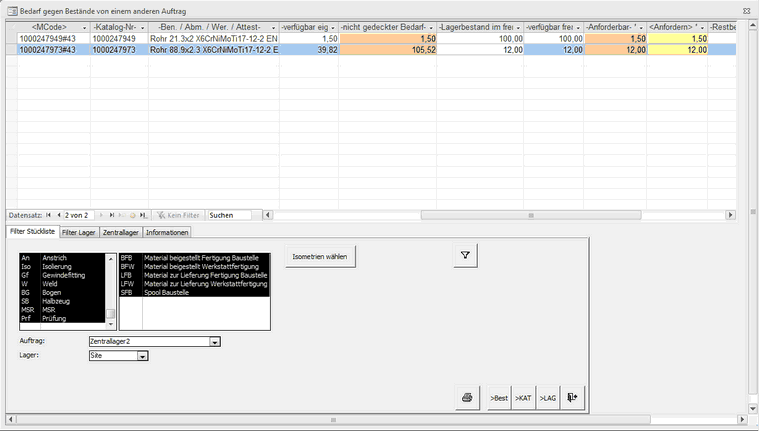Screen dimensions: 759x431
Task: Open the Zentrallager tab
Action: point(121,232)
